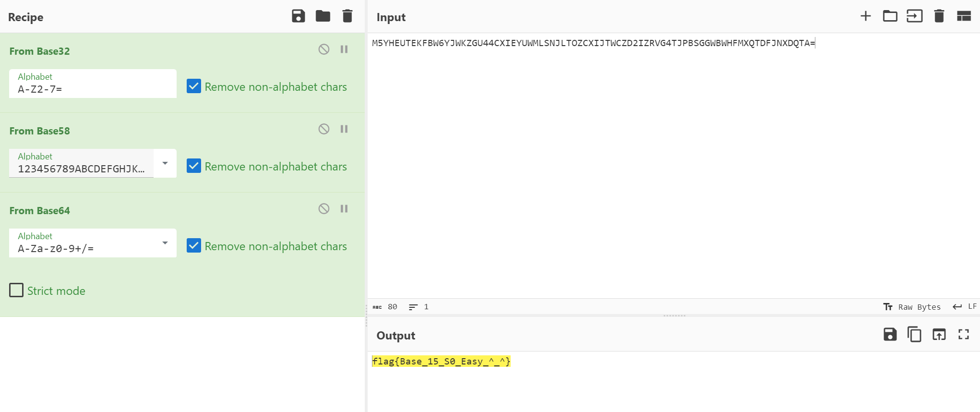Edit the Base58 alphabet text field

tap(81, 163)
